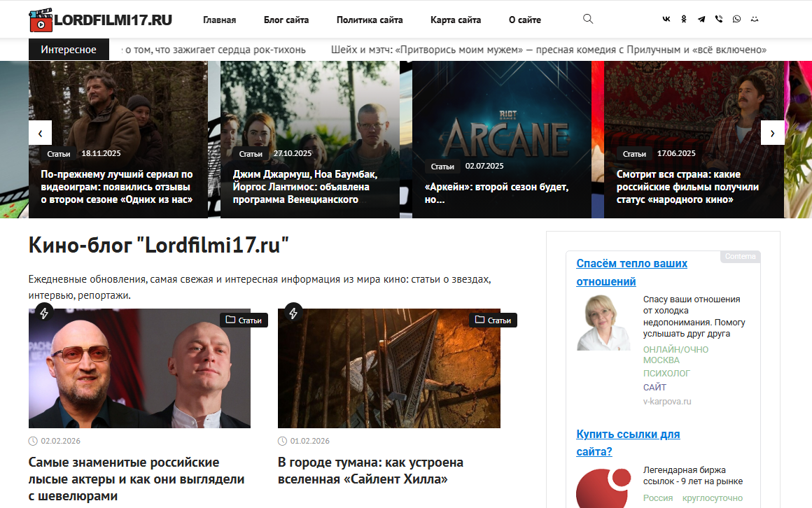This screenshot has height=508, width=812.
Task: Click ad text ОНЛАЙН/ОЧНО МОСКВА
Action: 675,355
